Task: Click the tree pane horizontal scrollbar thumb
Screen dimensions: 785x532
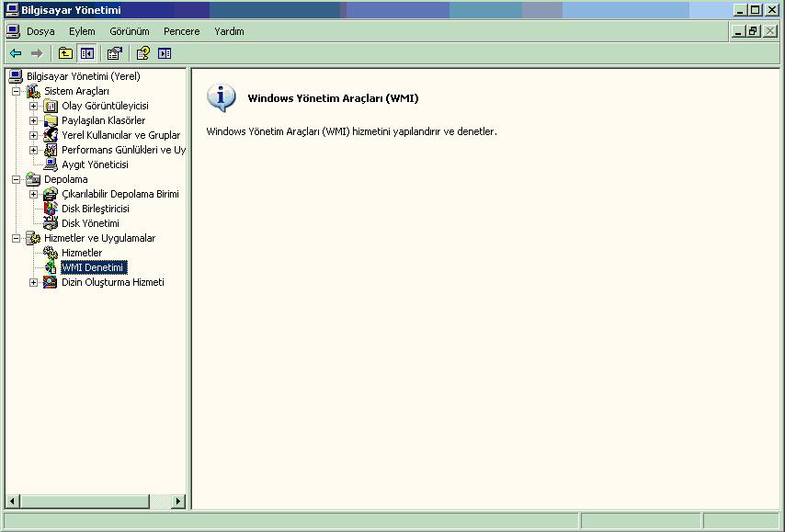Action: tap(85, 501)
